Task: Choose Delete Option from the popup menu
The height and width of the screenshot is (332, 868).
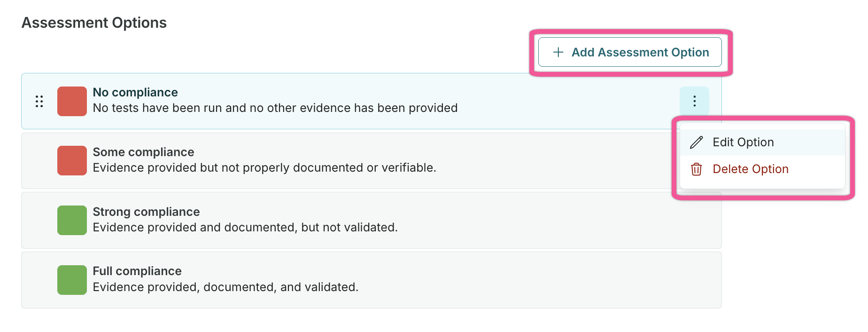Action: (750, 169)
